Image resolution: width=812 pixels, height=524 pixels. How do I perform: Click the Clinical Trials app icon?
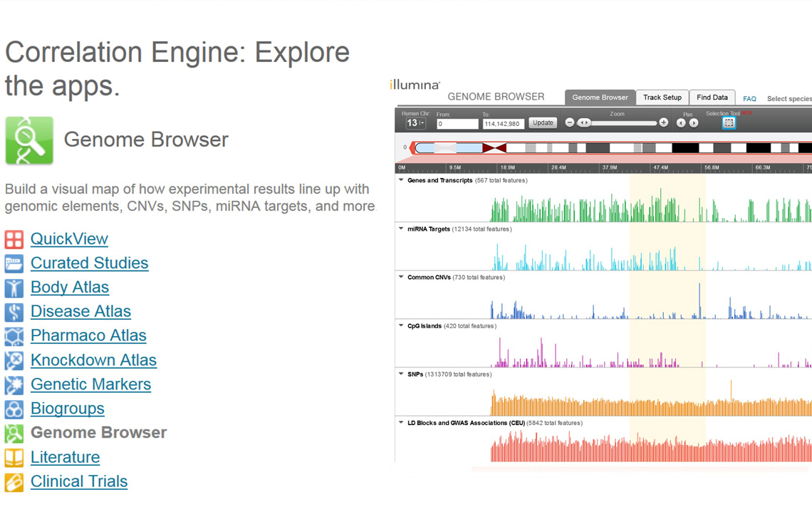click(x=14, y=481)
